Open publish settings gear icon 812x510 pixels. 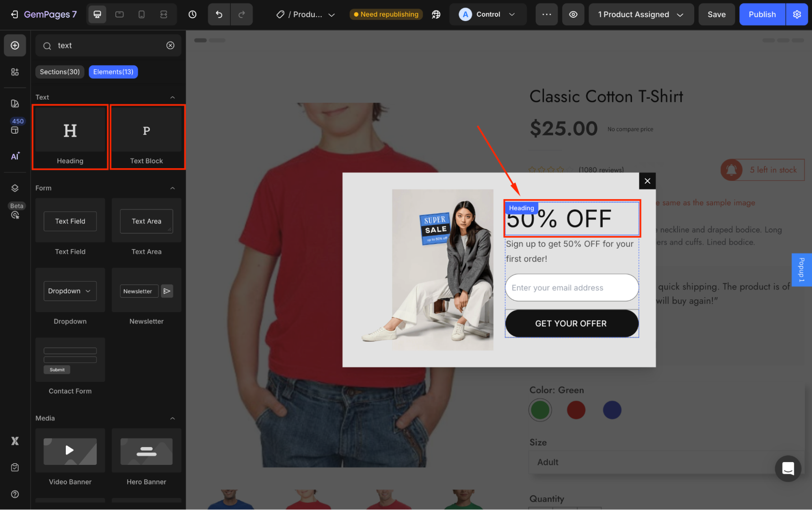pos(797,15)
